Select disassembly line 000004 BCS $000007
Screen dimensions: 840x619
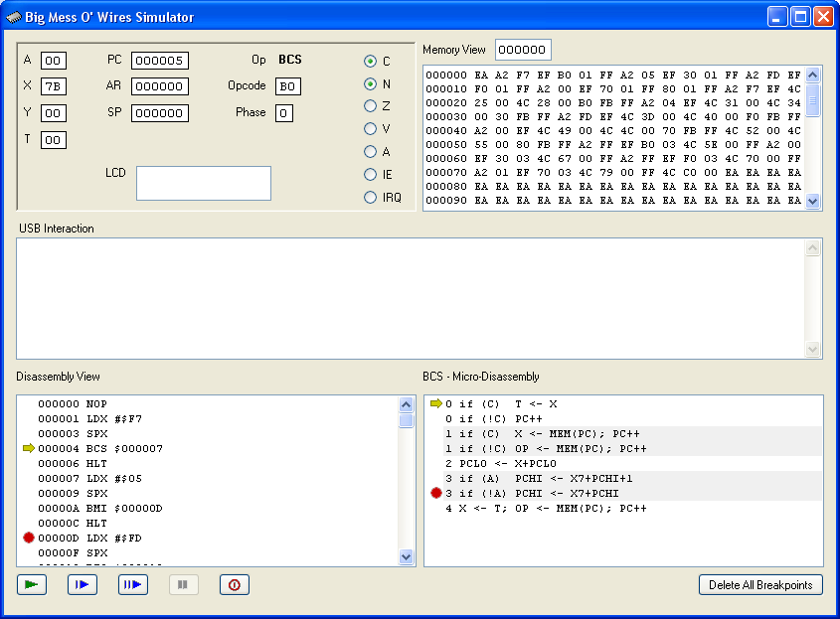[100, 449]
